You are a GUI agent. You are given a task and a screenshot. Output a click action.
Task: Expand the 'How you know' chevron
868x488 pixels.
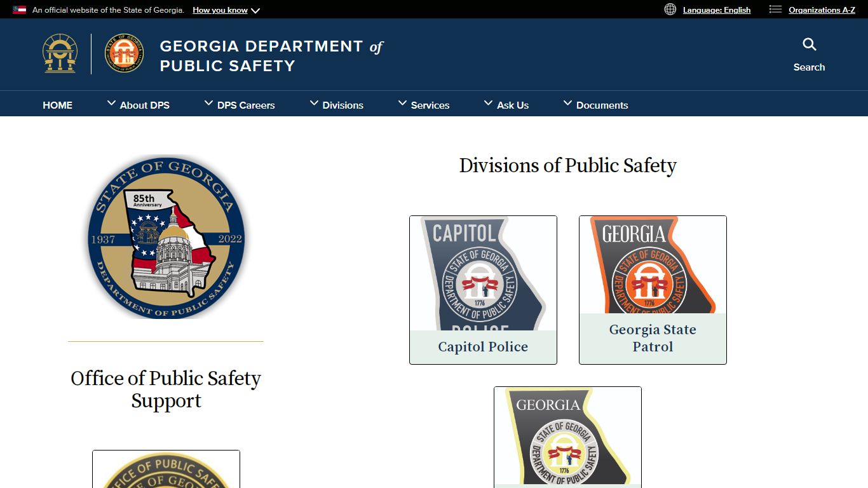[x=255, y=10]
